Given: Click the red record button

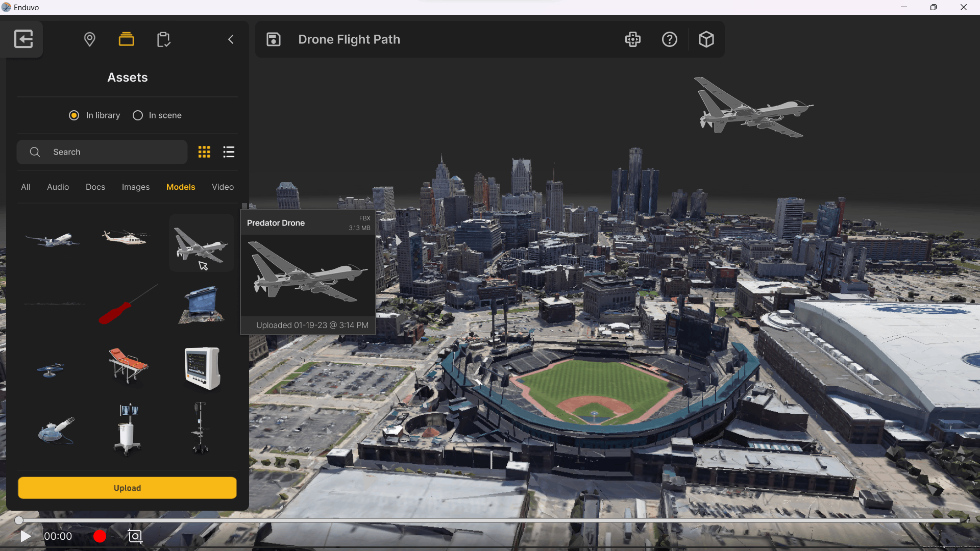Looking at the screenshot, I should tap(100, 536).
